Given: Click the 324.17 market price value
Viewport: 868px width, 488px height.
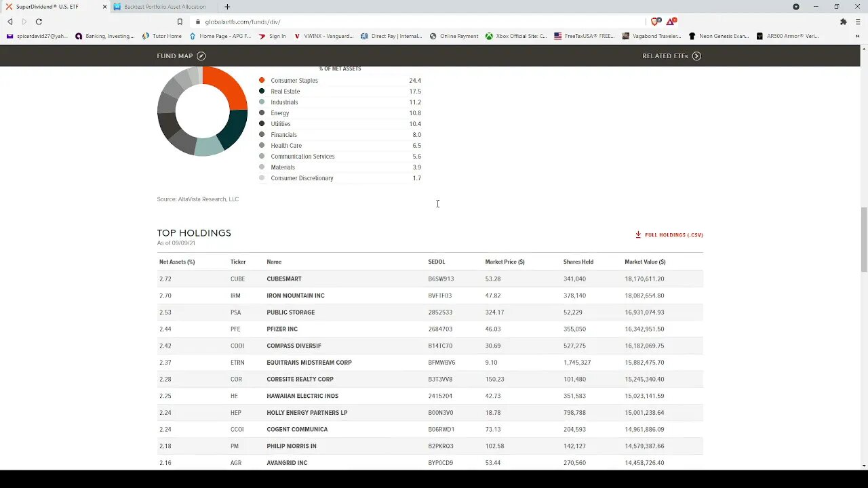Looking at the screenshot, I should tap(495, 312).
